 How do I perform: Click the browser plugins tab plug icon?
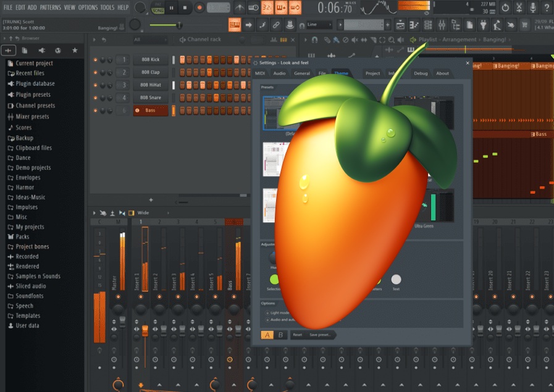[x=42, y=51]
